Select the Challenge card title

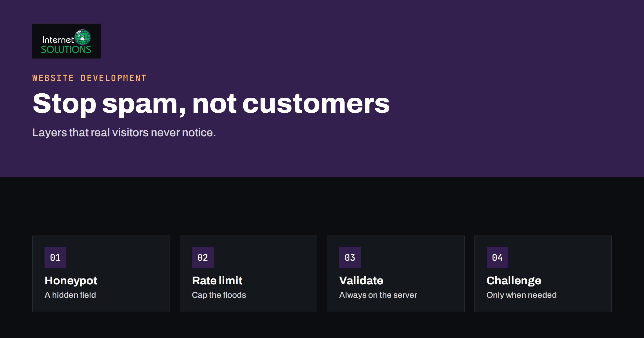[514, 281]
